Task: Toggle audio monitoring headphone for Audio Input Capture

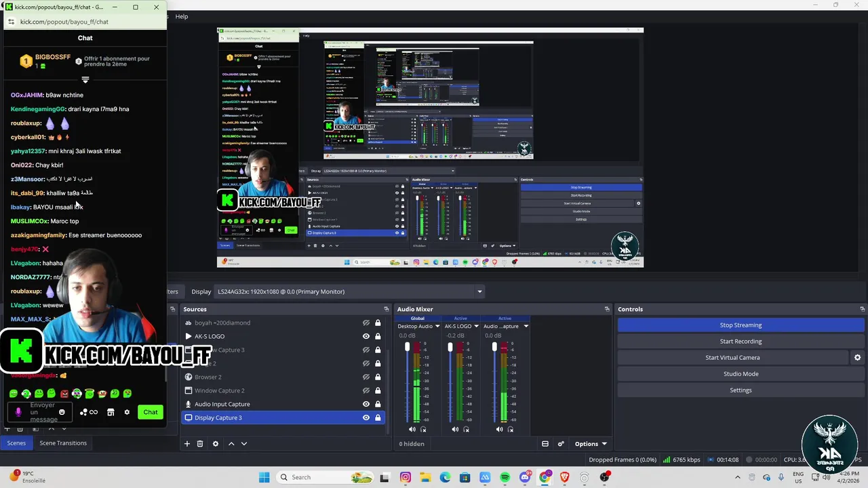Action: pos(511,429)
